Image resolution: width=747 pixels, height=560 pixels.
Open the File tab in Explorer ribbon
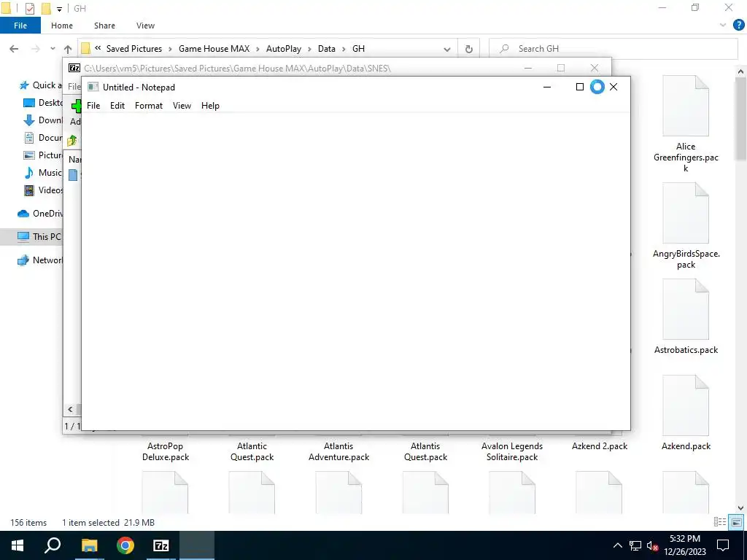(x=20, y=26)
